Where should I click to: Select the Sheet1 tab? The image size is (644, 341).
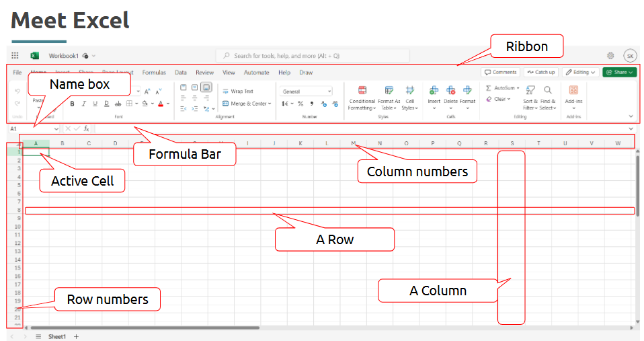click(x=56, y=336)
